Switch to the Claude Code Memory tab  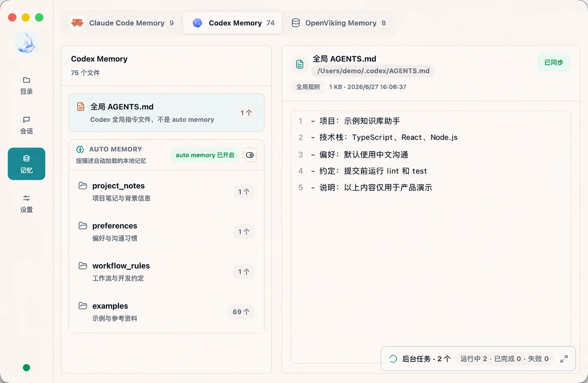coord(122,23)
